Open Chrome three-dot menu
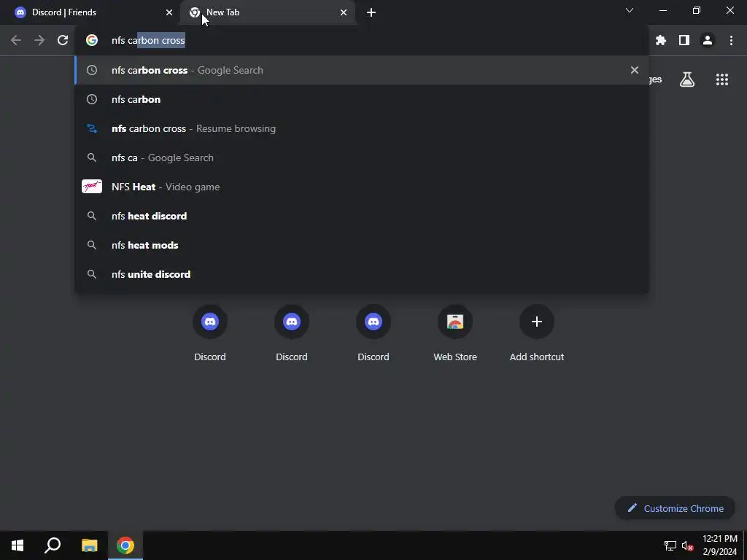The image size is (747, 560). point(731,40)
